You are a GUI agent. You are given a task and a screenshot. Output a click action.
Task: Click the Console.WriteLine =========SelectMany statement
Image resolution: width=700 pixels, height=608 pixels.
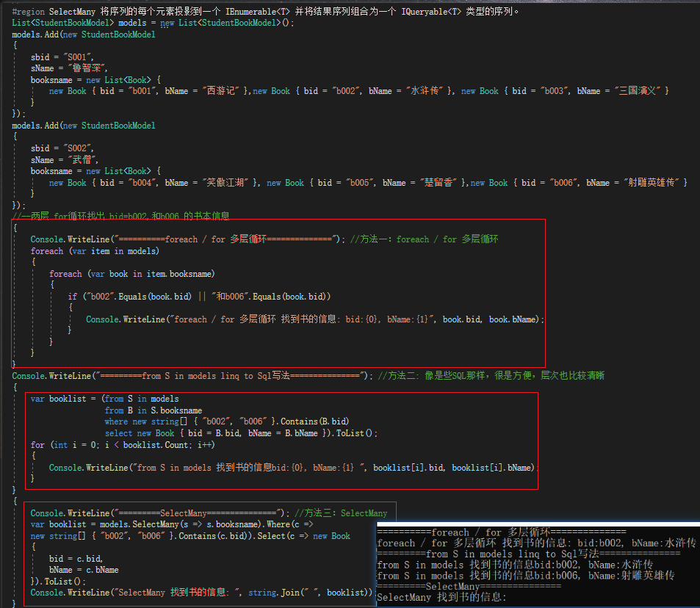point(160,513)
